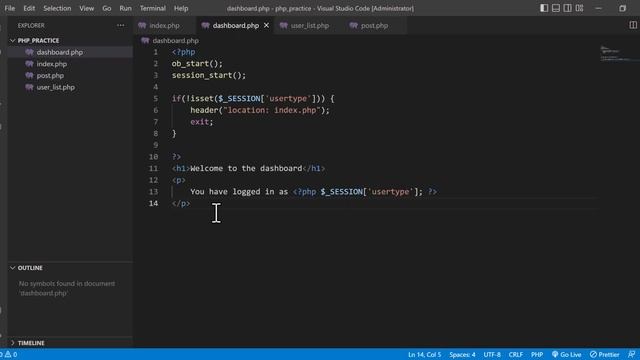Switch to post.php tab
The width and height of the screenshot is (640, 360).
374,25
